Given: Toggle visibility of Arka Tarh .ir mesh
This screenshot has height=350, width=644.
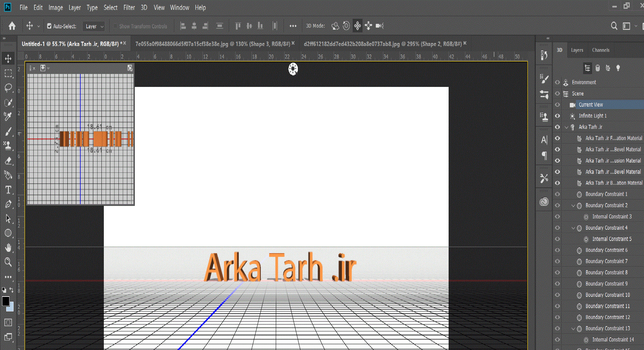Looking at the screenshot, I should (x=557, y=127).
